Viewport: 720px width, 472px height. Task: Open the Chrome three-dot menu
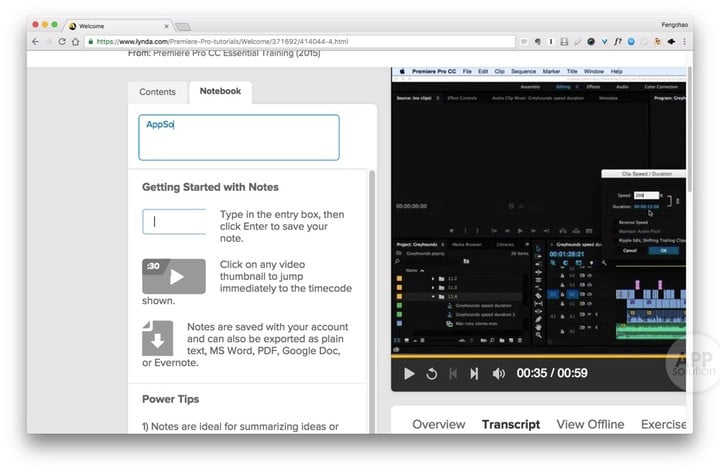(x=684, y=41)
